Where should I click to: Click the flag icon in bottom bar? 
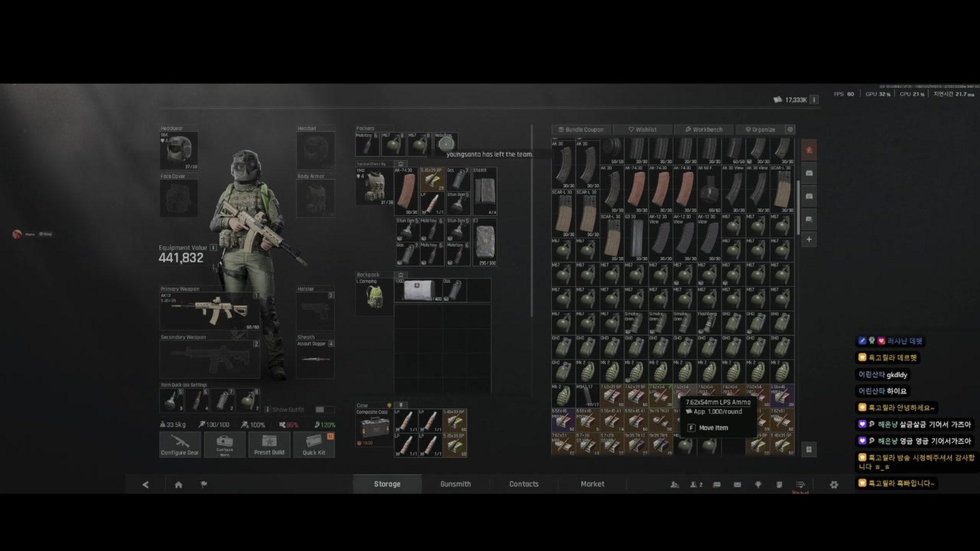[x=204, y=485]
